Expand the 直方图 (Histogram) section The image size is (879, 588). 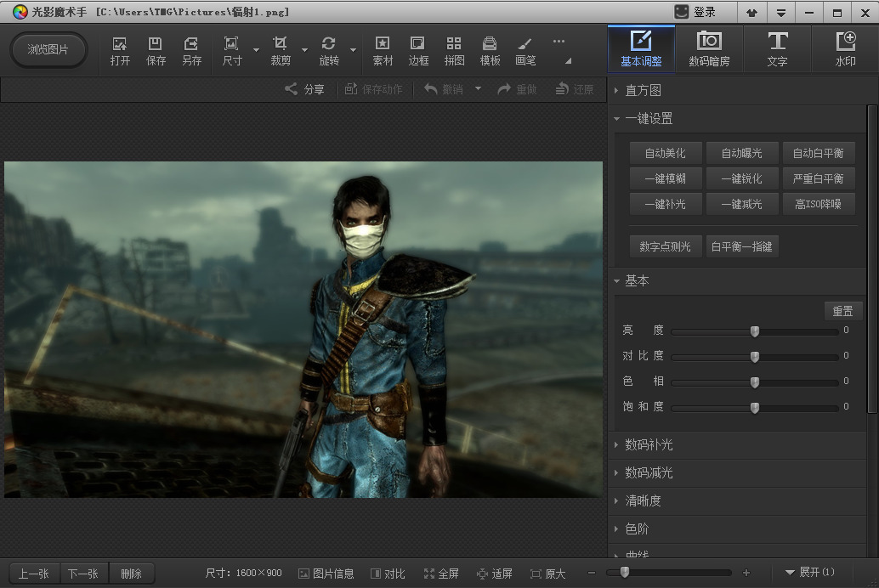pyautogui.click(x=643, y=91)
